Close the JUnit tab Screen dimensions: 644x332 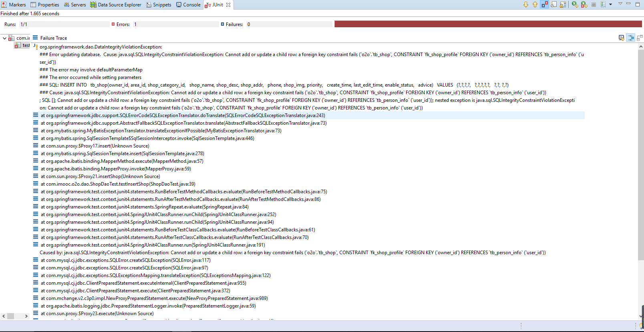[228, 5]
